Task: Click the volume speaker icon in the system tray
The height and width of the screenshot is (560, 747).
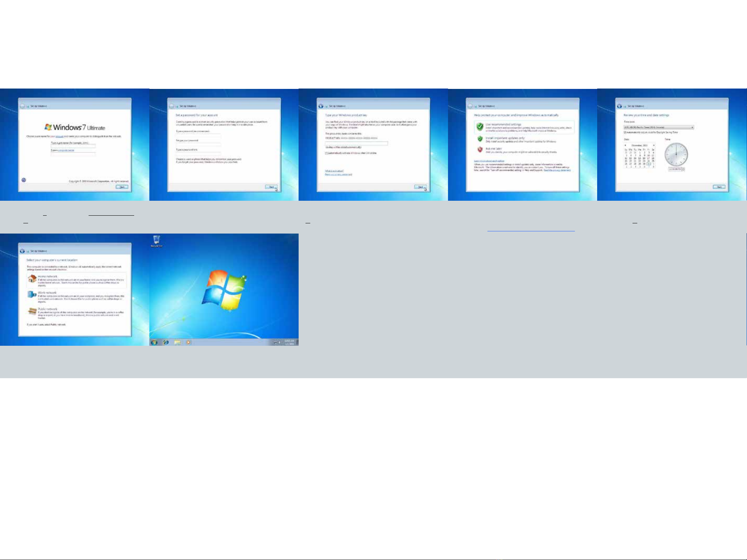Action: click(x=280, y=342)
